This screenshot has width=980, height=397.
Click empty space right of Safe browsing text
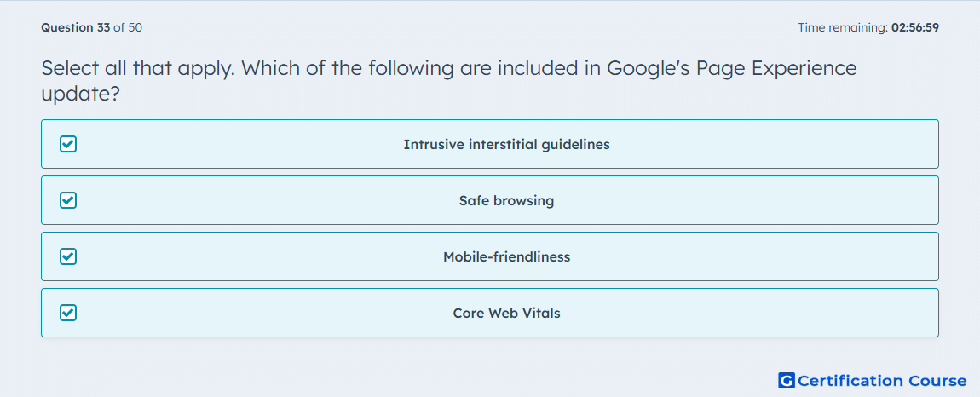pyautogui.click(x=744, y=201)
